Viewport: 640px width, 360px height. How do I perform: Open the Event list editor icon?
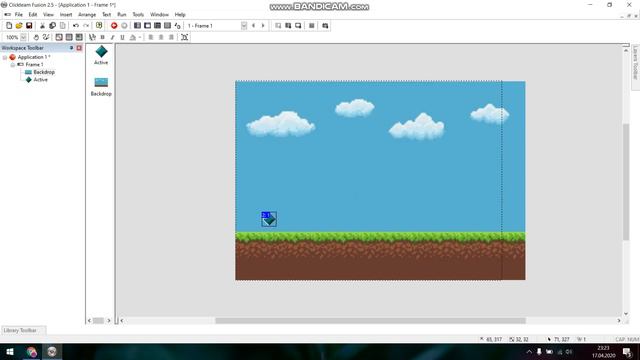[x=167, y=25]
